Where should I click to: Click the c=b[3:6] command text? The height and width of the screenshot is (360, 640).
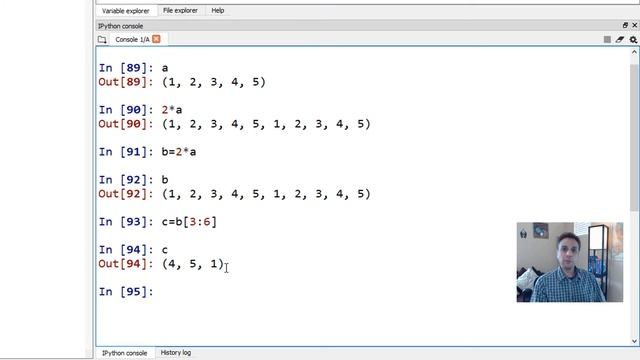click(189, 222)
